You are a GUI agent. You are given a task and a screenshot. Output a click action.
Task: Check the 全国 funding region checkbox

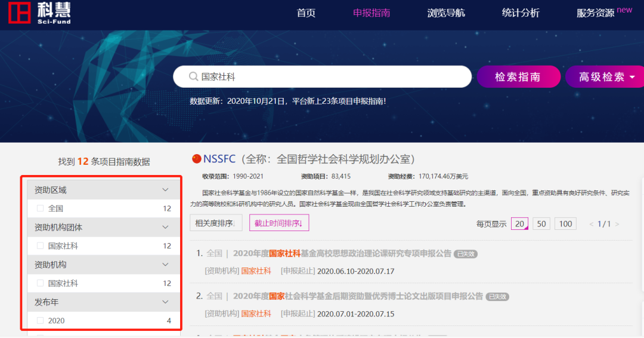pyautogui.click(x=41, y=208)
